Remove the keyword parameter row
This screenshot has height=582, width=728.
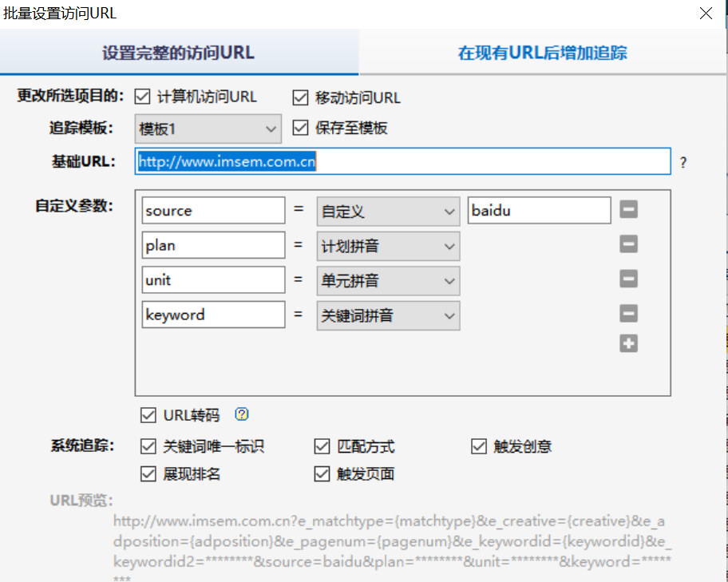tap(628, 313)
